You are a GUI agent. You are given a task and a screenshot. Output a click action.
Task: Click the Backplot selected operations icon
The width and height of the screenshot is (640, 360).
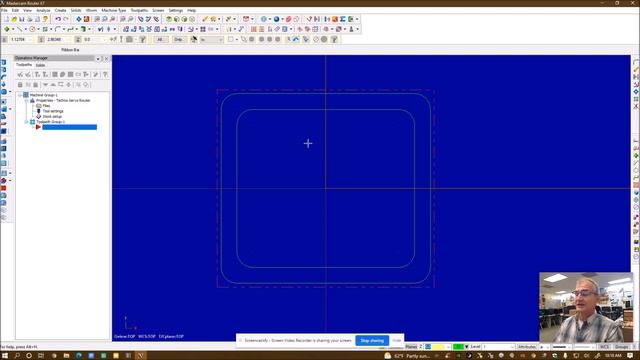(55, 74)
